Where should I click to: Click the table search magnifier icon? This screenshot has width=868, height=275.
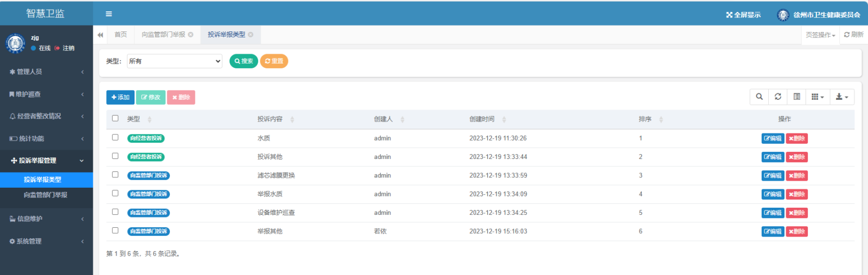pyautogui.click(x=759, y=97)
